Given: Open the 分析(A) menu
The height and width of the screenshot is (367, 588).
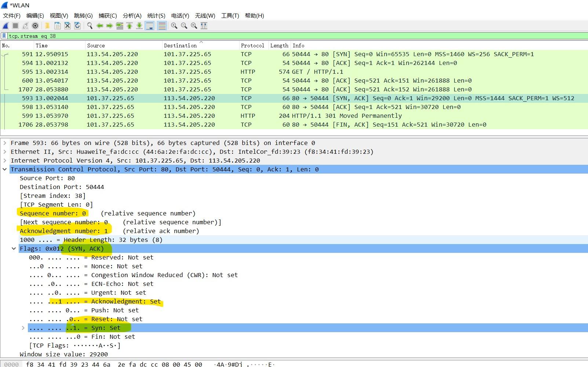Looking at the screenshot, I should point(132,15).
